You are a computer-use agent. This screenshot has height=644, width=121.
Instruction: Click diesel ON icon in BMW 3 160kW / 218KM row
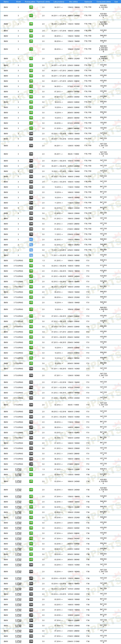tap(31, 177)
